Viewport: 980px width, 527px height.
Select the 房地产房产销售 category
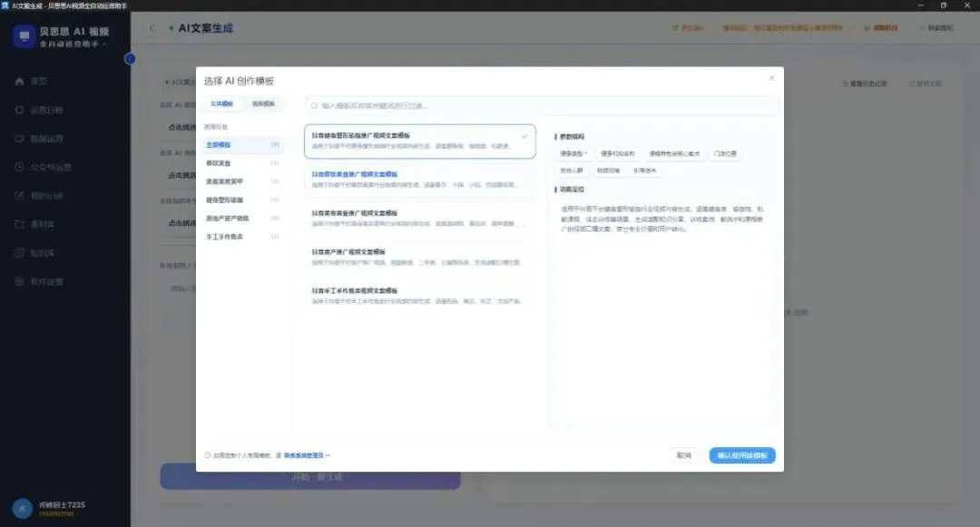pyautogui.click(x=242, y=219)
